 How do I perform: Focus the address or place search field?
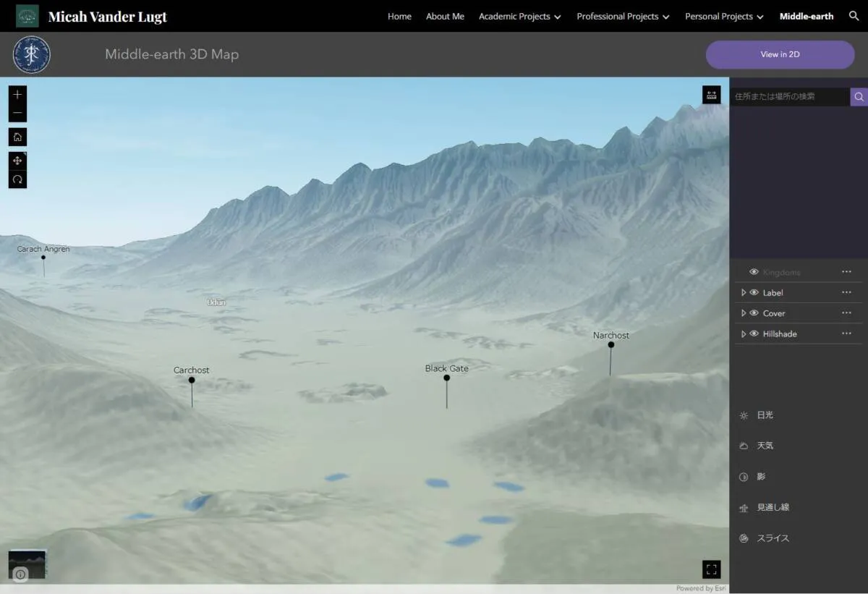[x=790, y=97]
